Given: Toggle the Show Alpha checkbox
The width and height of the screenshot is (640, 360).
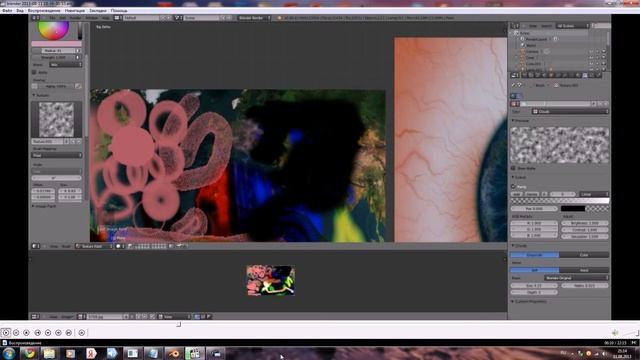Looking at the screenshot, I should click(x=514, y=168).
